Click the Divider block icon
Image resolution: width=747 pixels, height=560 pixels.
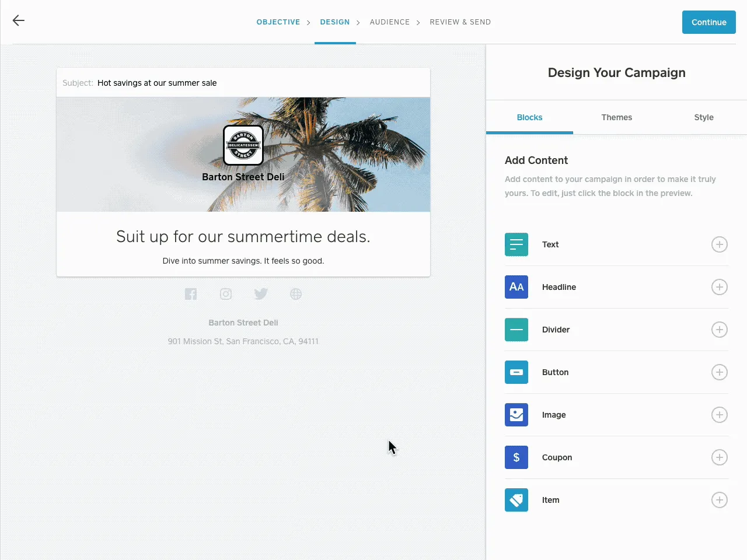pyautogui.click(x=516, y=330)
